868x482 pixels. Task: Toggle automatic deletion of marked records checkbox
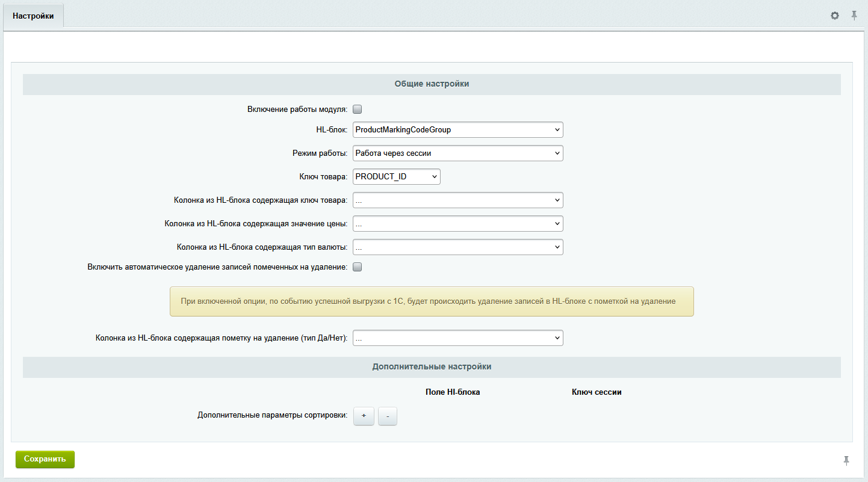[x=357, y=268]
